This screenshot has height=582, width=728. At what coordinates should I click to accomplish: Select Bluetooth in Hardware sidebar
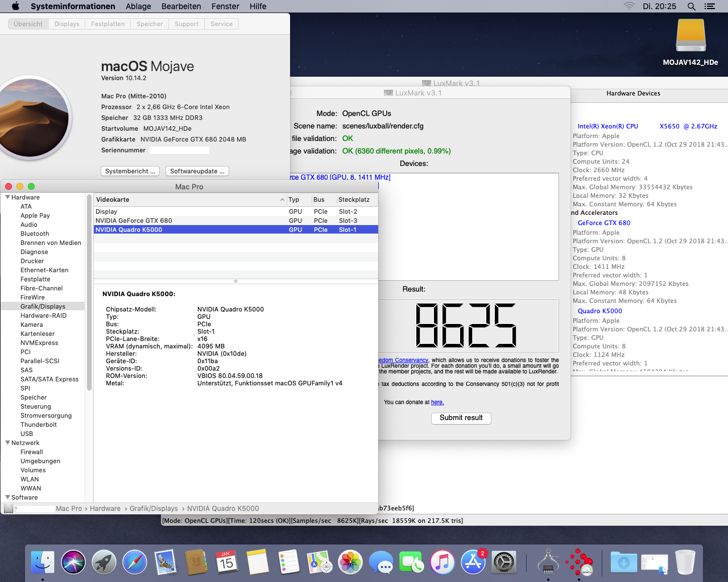point(35,234)
